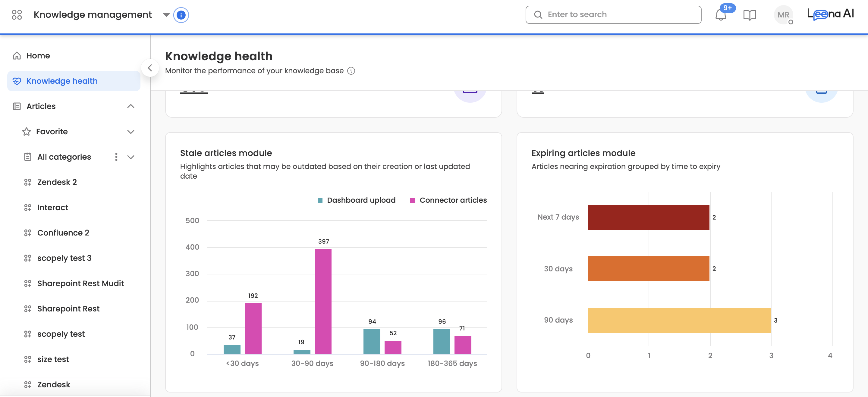
Task: Click the blue info icon beside Knowledge management
Action: tap(181, 15)
